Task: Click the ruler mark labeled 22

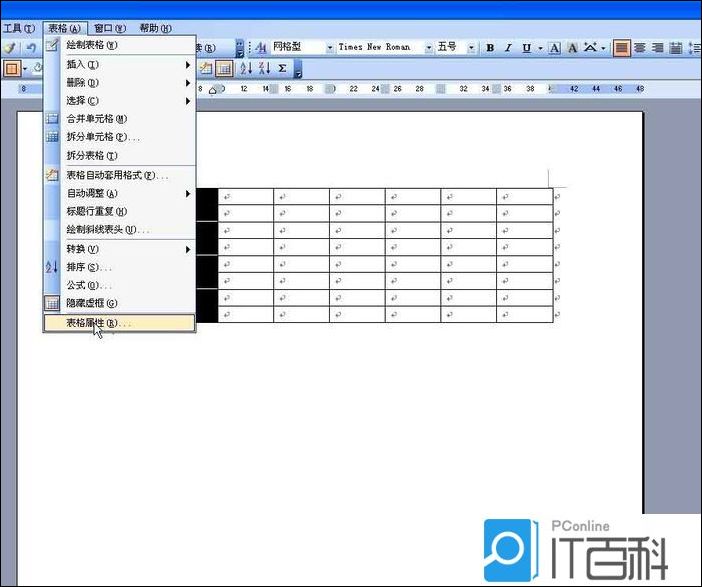Action: click(x=354, y=89)
